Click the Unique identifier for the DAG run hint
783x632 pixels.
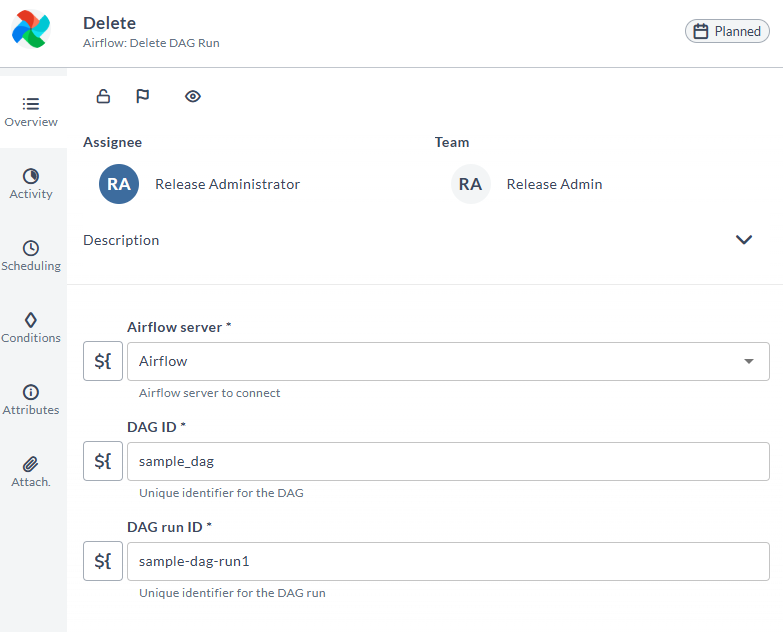tap(232, 593)
